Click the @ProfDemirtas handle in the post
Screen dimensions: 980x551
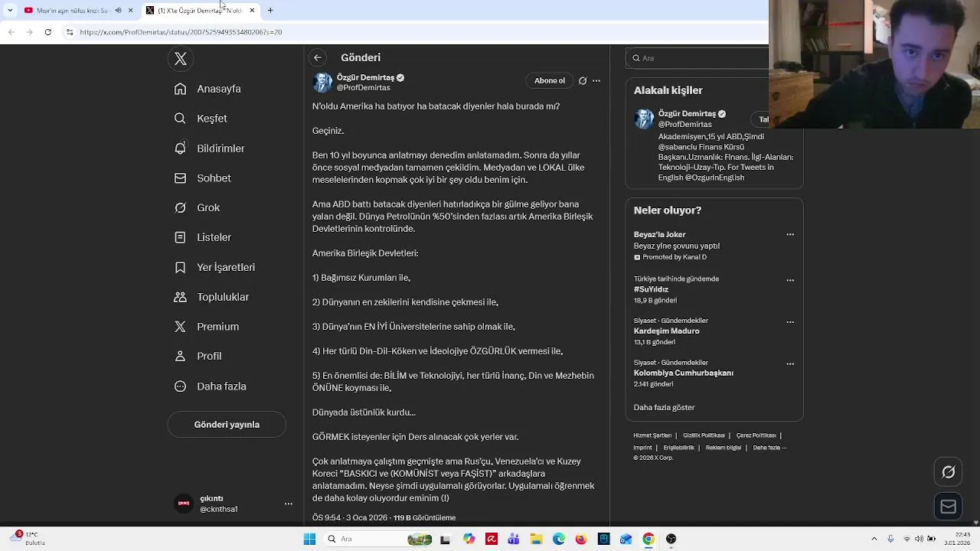point(363,88)
